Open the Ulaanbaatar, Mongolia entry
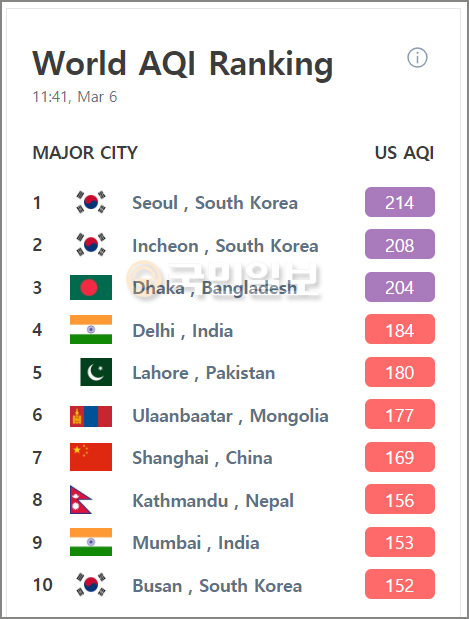This screenshot has height=619, width=469. point(230,416)
